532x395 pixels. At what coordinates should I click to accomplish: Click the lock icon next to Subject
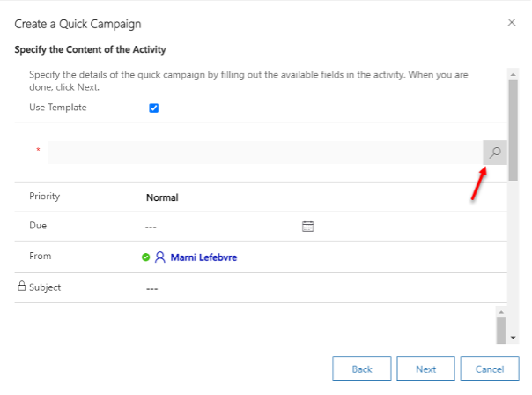pyautogui.click(x=21, y=287)
